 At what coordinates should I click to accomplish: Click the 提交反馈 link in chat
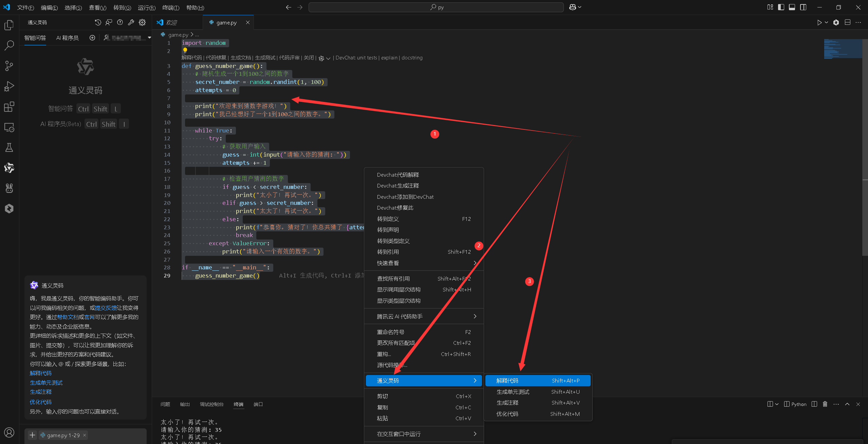click(106, 308)
